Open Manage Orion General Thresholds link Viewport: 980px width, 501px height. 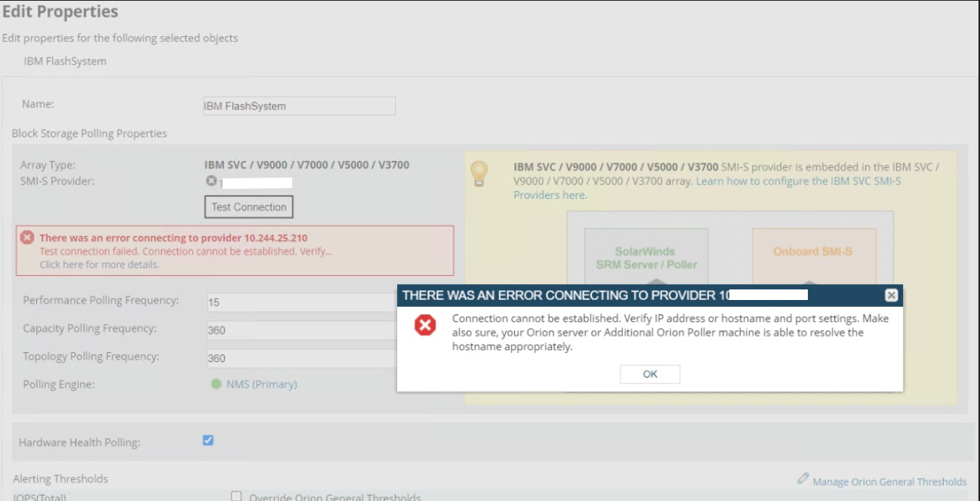click(889, 481)
